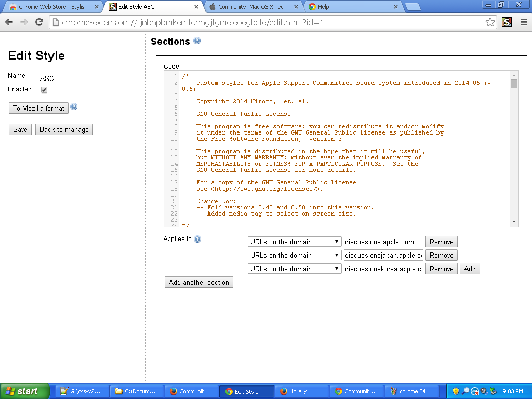Screen dimensions: 532x399
Task: Click the browser back arrow
Action: pos(9,22)
